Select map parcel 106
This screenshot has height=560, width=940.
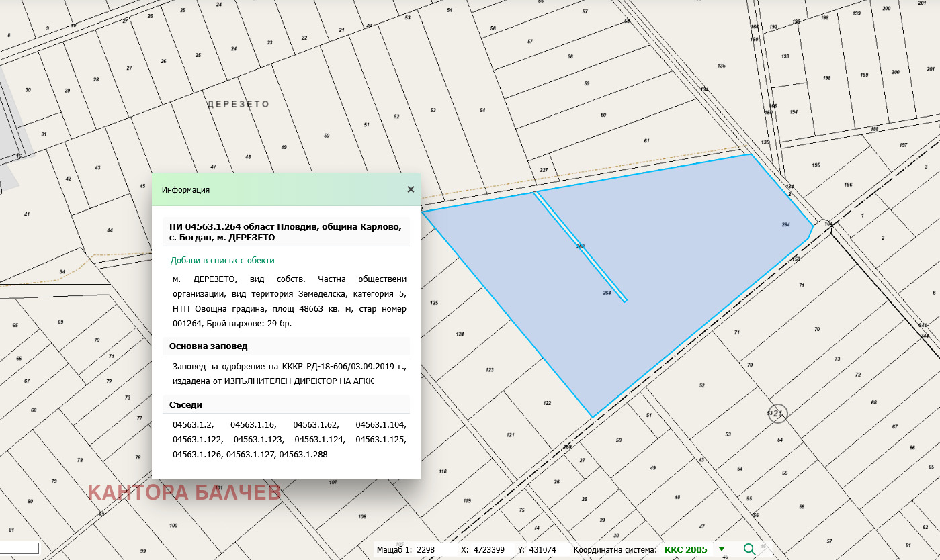pos(362,516)
